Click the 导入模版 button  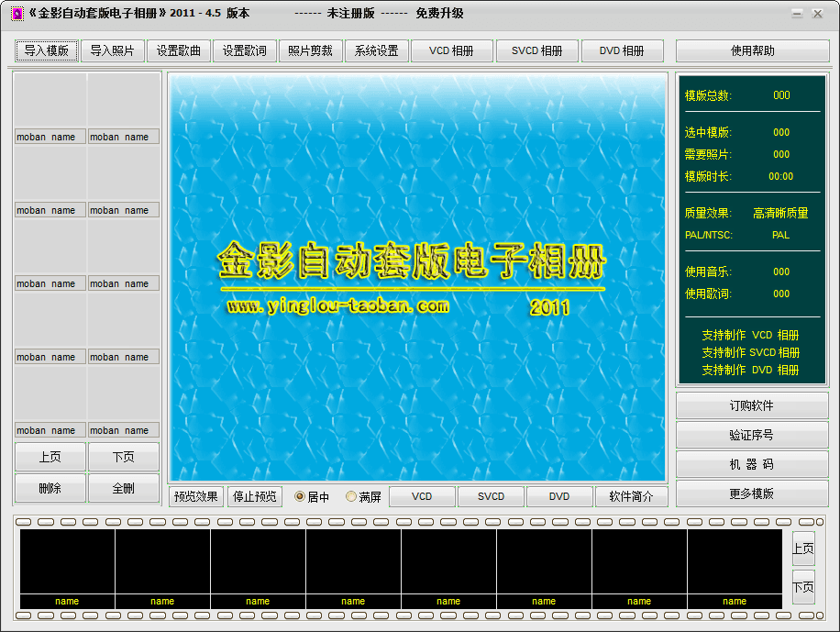tap(47, 51)
